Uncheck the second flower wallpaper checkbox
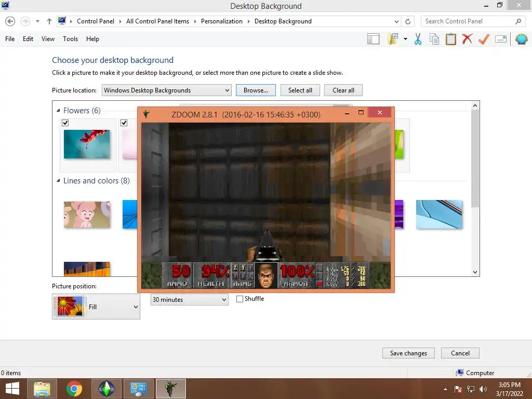This screenshot has height=399, width=532. [124, 123]
